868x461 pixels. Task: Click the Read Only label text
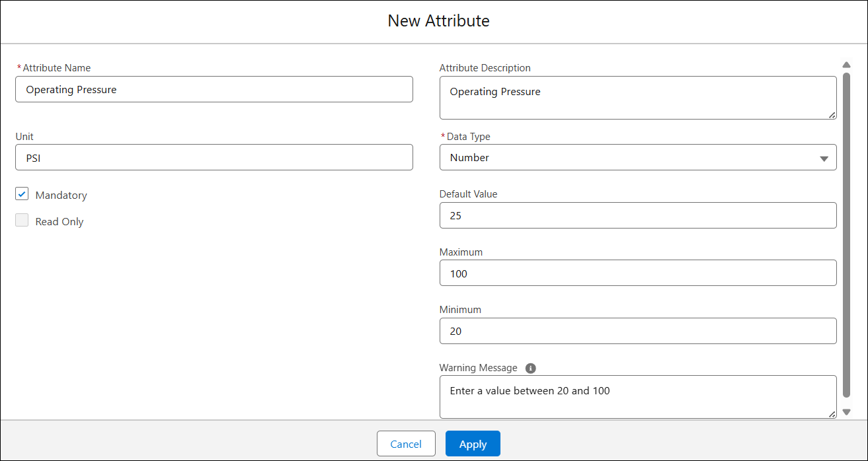coord(59,221)
